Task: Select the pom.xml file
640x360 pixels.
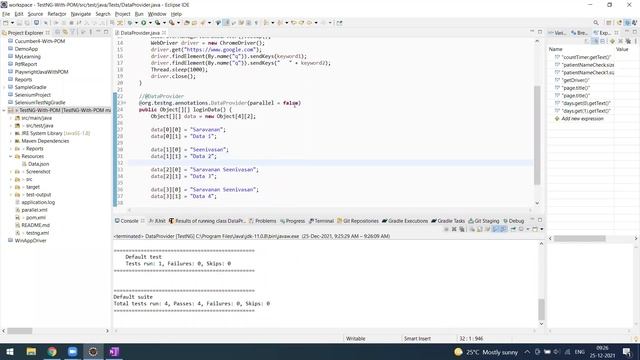Action: click(x=35, y=218)
